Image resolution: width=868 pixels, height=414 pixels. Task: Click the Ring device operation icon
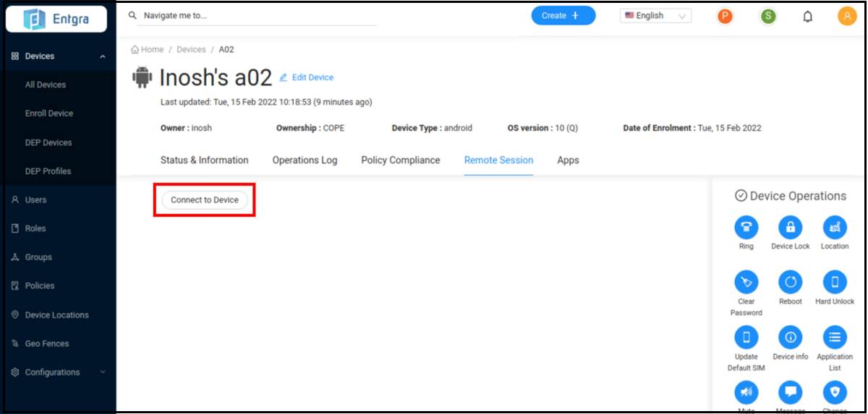tap(746, 228)
